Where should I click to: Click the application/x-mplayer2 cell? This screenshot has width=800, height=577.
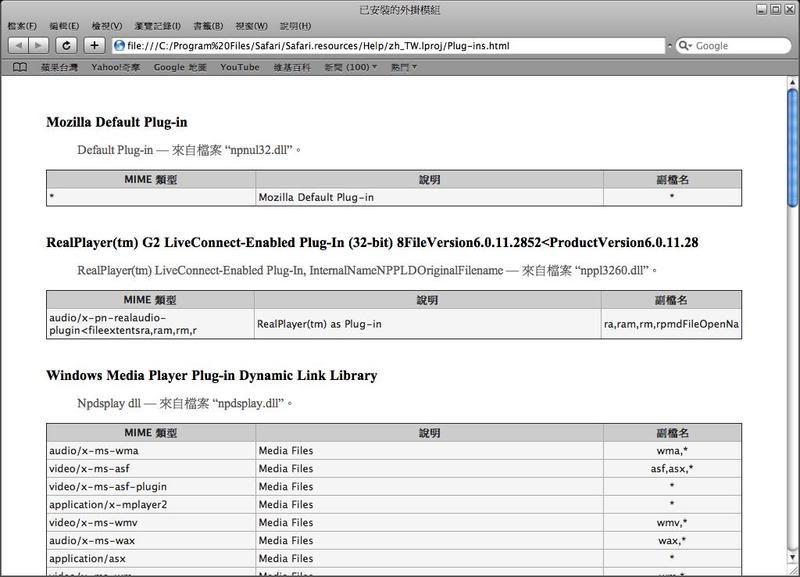(x=151, y=504)
